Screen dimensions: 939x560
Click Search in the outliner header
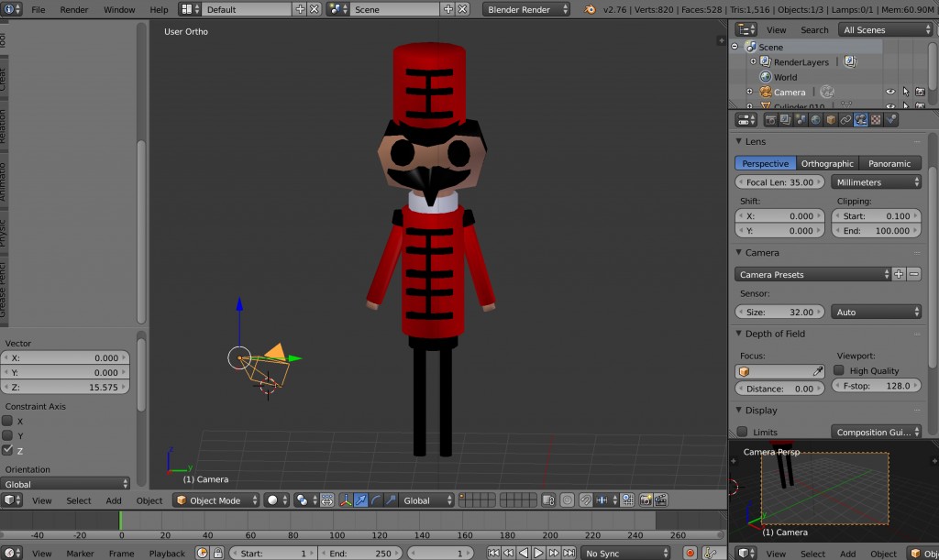[x=813, y=29]
